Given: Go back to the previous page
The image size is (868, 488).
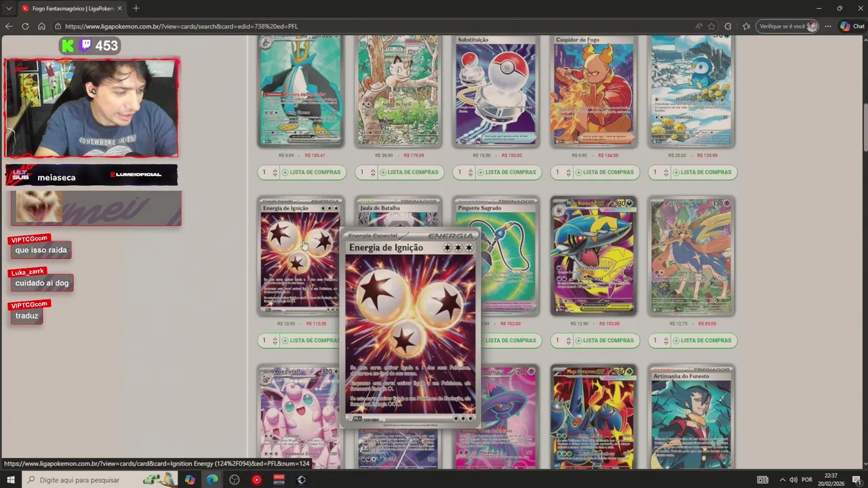Looking at the screenshot, I should tap(9, 26).
